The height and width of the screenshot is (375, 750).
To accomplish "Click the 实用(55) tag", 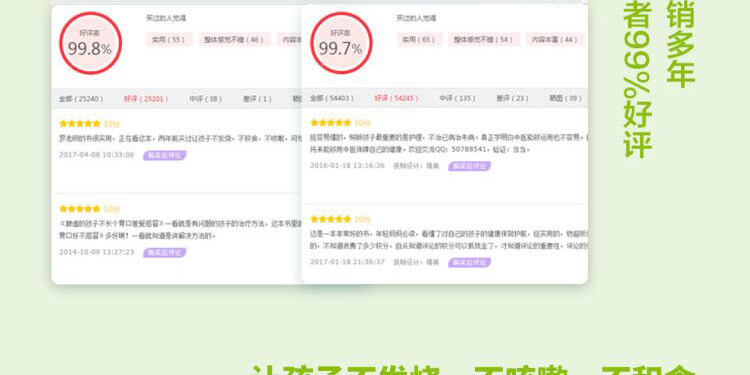I will coord(169,40).
